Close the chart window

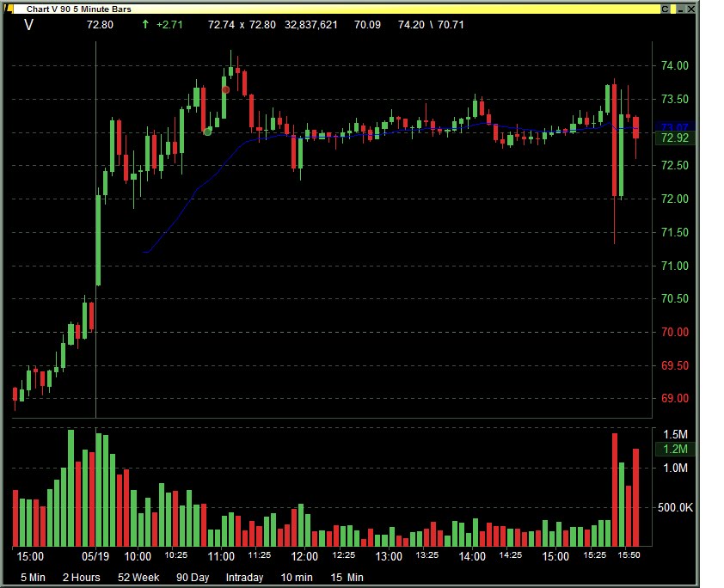pyautogui.click(x=691, y=9)
